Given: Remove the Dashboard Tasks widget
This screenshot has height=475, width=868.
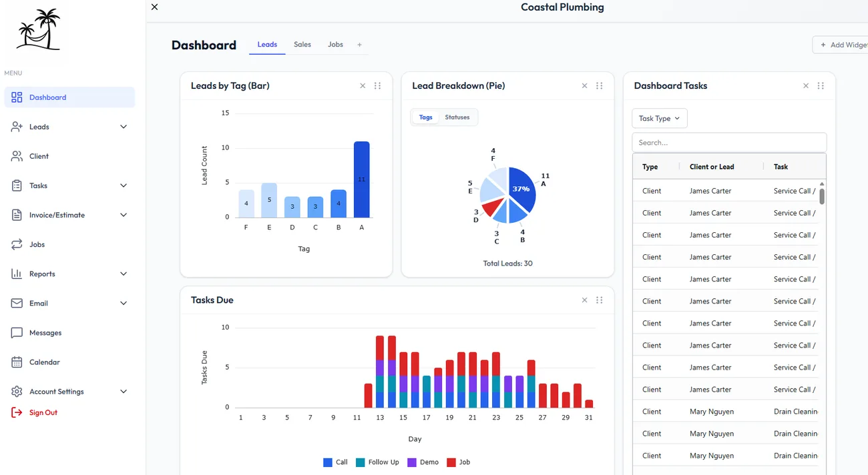Looking at the screenshot, I should 806,85.
